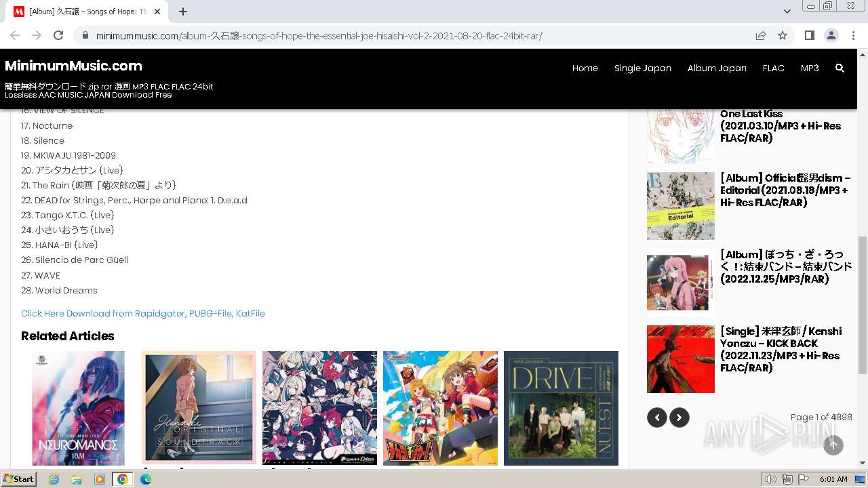
Task: Open the red KICK BACK cover thumbnail
Action: tap(680, 359)
